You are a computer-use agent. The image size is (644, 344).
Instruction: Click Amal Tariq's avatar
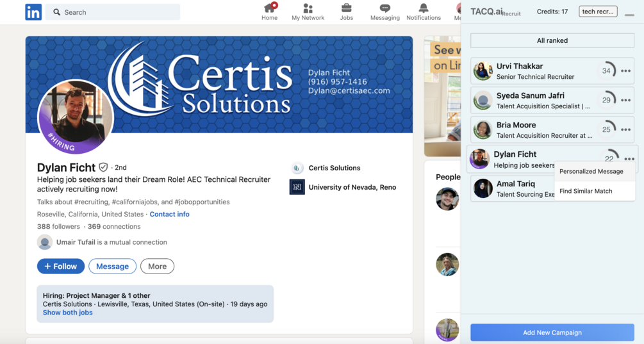click(483, 188)
